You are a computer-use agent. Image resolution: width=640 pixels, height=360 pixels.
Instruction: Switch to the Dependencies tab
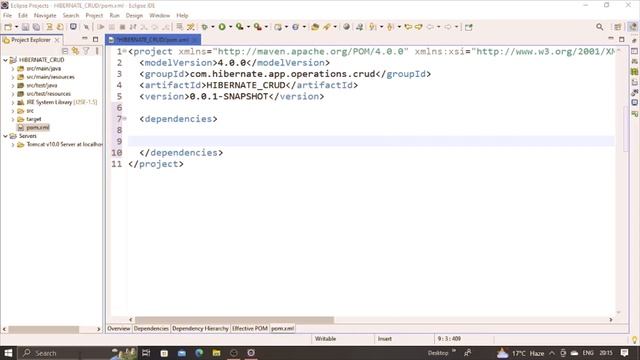(x=151, y=329)
